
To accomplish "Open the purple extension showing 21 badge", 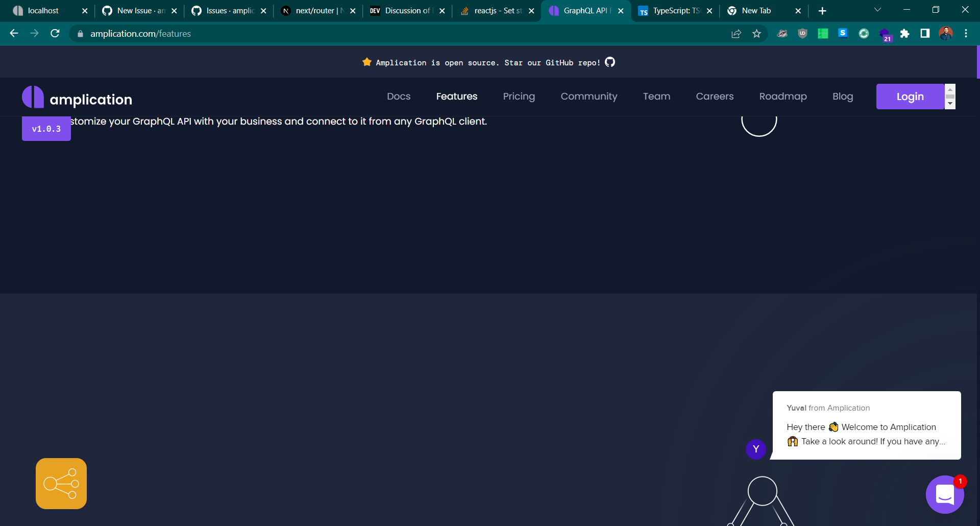I will coord(886,34).
